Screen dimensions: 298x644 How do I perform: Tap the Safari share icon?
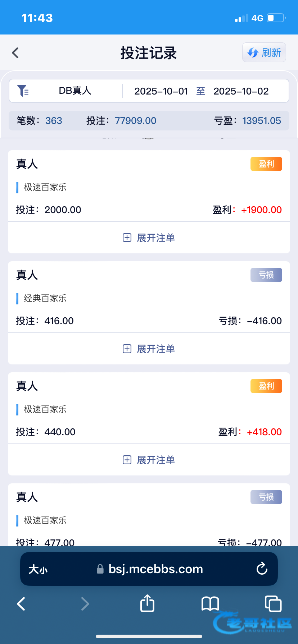point(147,603)
